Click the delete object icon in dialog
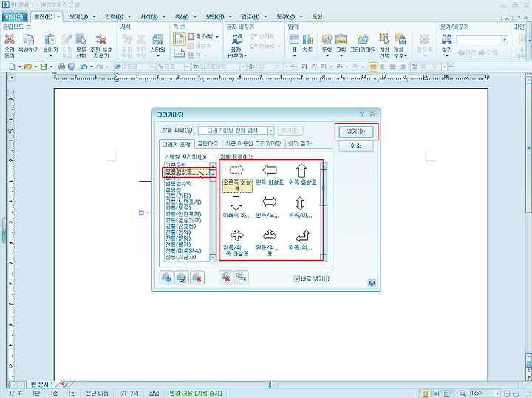This screenshot has width=532, height=398. coord(226,278)
